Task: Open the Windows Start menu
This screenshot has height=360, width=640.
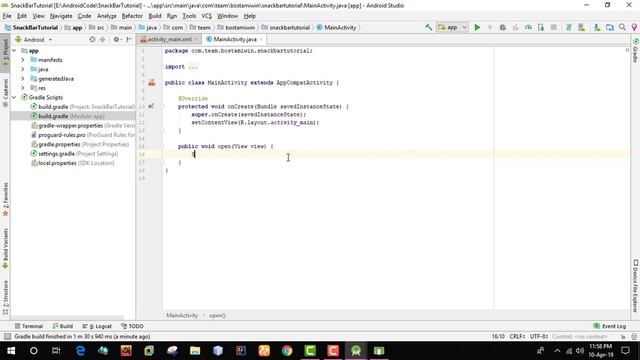Action: pyautogui.click(x=11, y=351)
